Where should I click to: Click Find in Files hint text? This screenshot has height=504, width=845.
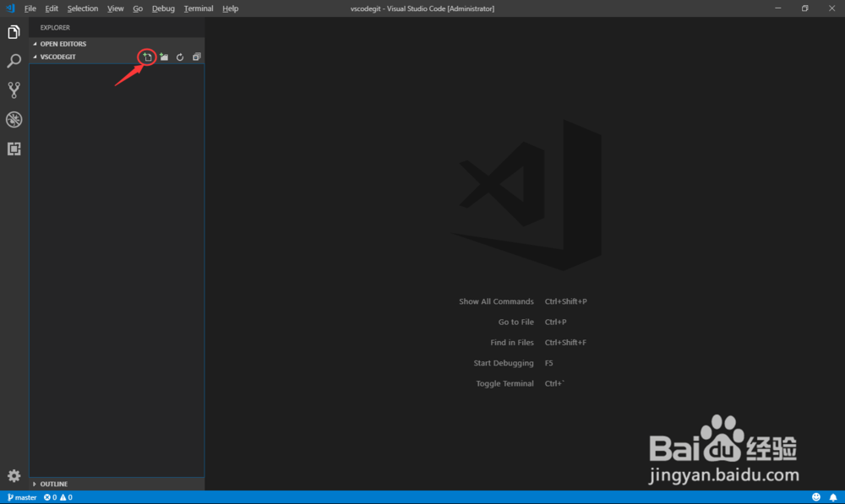(x=512, y=343)
